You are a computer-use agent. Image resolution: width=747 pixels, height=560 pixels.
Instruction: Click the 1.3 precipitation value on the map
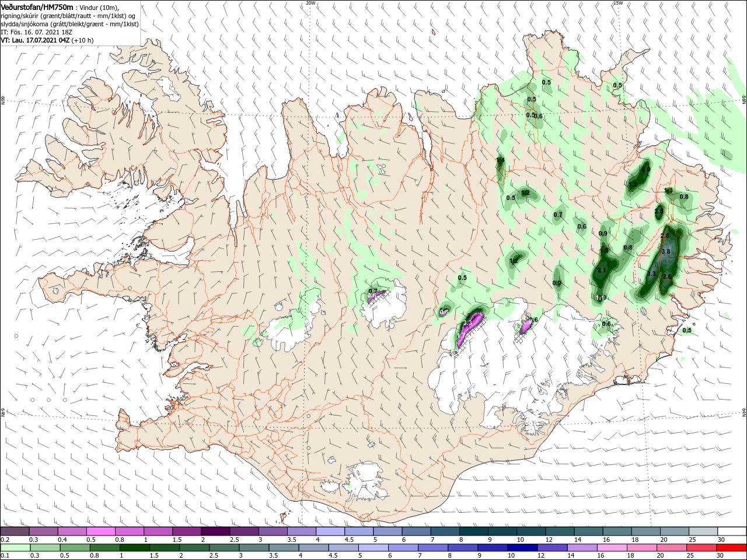(x=669, y=191)
